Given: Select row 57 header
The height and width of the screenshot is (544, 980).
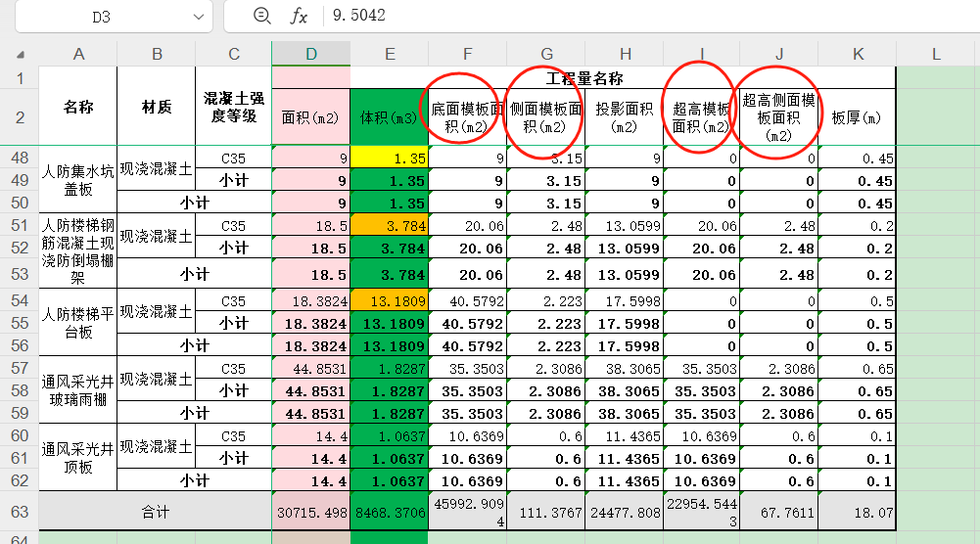Looking at the screenshot, I should tap(20, 368).
